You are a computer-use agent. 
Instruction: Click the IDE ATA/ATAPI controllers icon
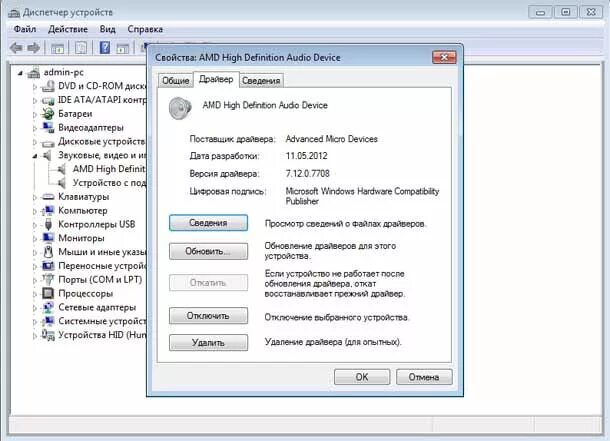pos(48,100)
